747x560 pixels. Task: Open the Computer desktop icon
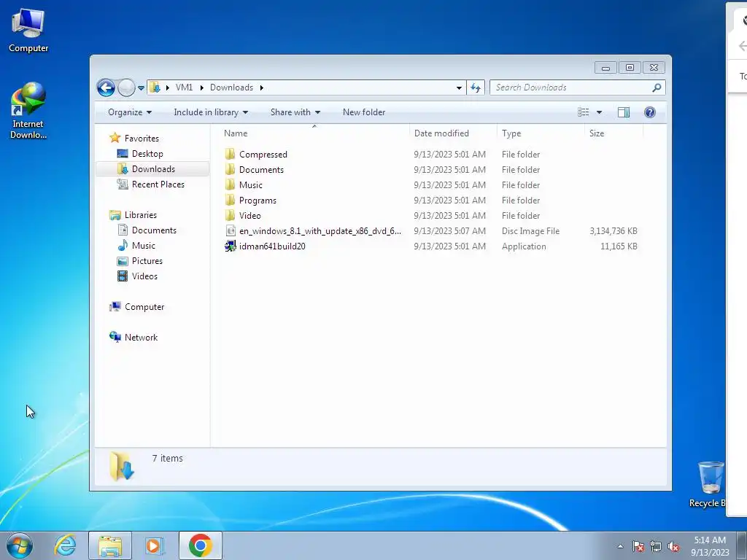pyautogui.click(x=28, y=30)
